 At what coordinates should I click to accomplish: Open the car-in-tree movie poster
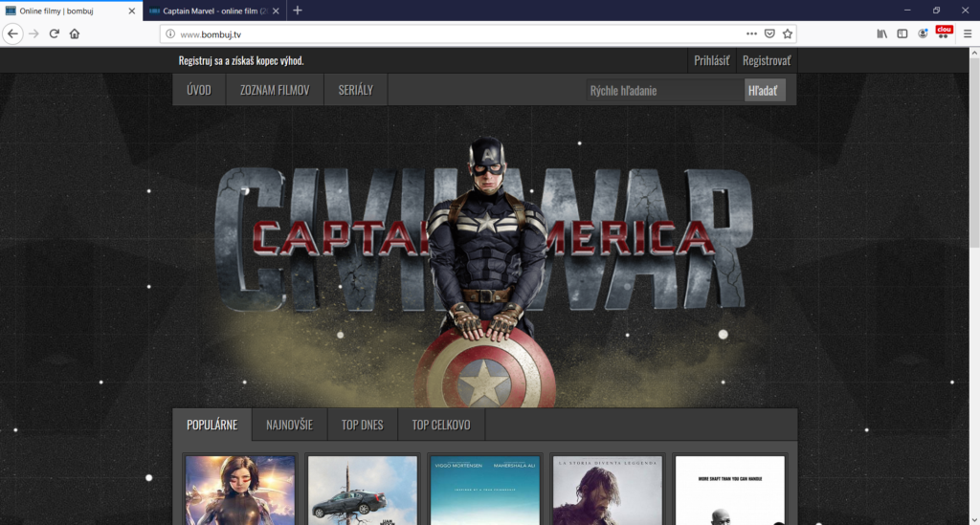(363, 490)
